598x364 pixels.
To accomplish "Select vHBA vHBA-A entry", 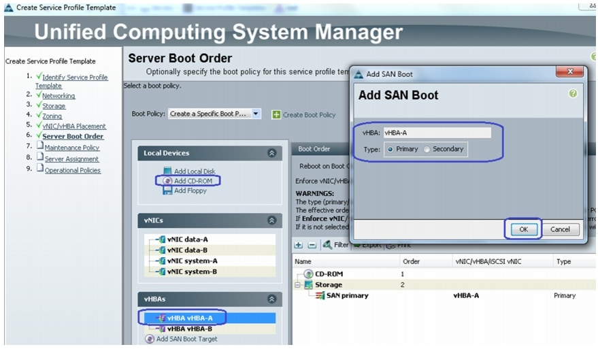I will tap(190, 318).
